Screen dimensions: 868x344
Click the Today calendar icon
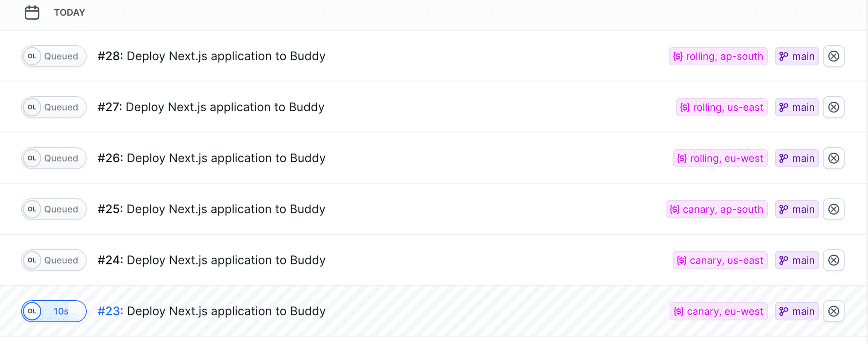click(x=32, y=13)
